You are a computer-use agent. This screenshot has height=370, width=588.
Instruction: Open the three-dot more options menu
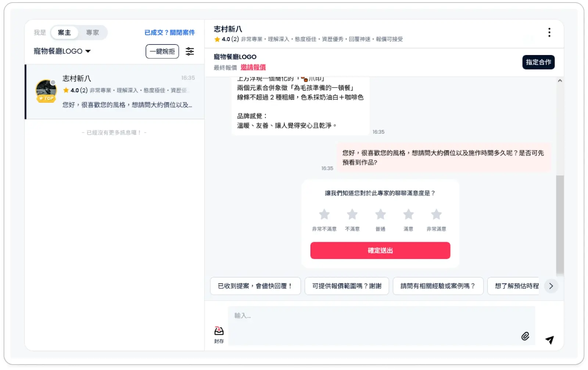(549, 32)
